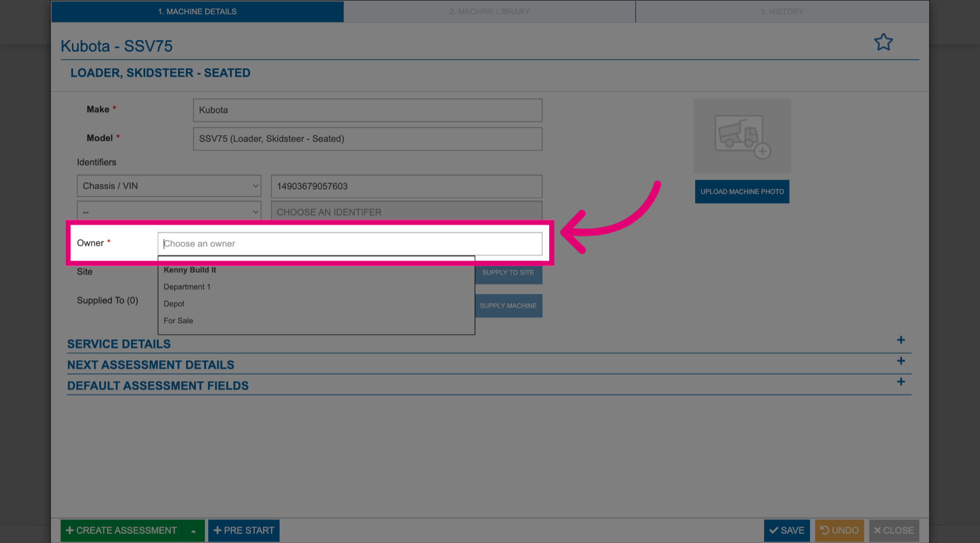Click the Upload Machine Photo button

click(742, 191)
